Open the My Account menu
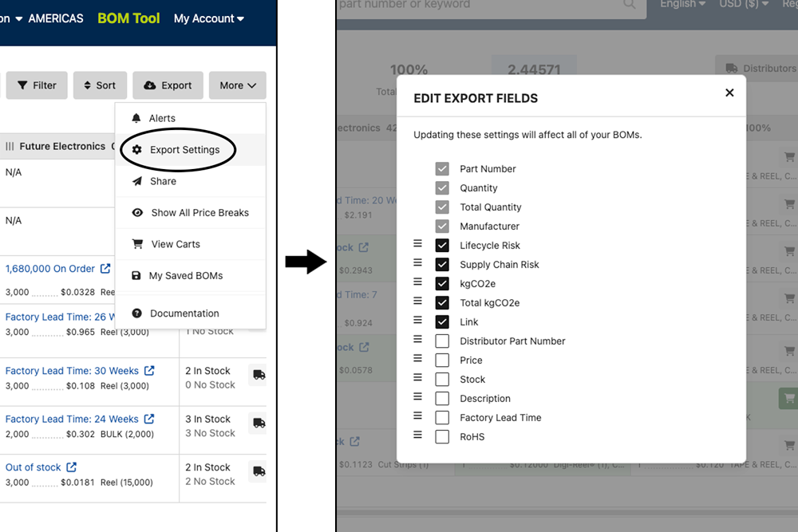This screenshot has height=532, width=798. click(x=208, y=18)
